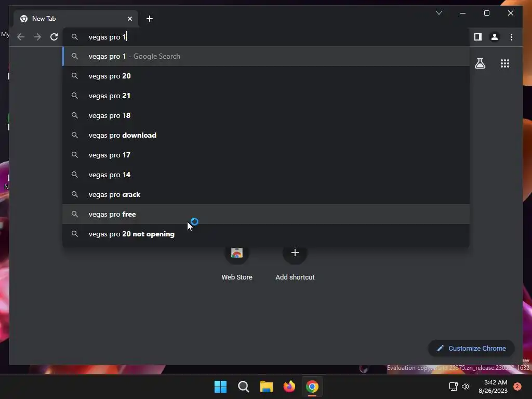Image resolution: width=532 pixels, height=399 pixels.
Task: Select 'vegas pro 1 - Google Search' suggestion
Action: tap(267, 56)
